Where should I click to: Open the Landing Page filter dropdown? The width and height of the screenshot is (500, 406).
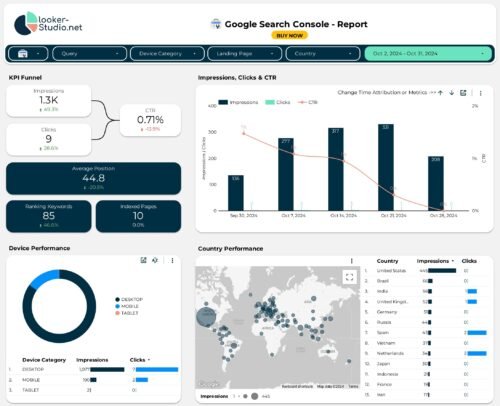pos(245,54)
